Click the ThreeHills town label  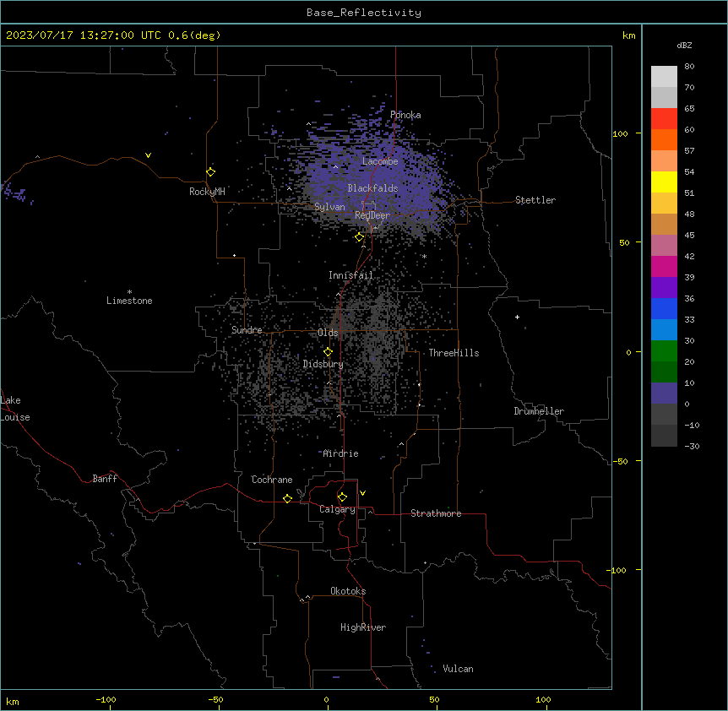click(454, 353)
